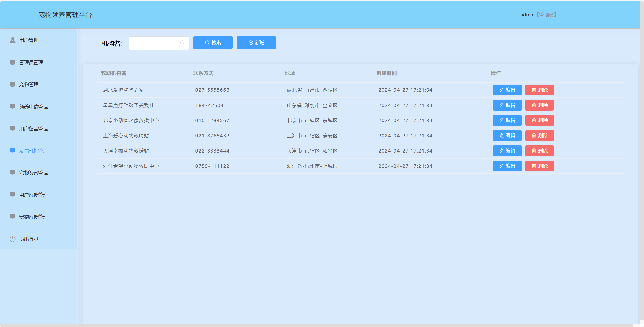Click the monitor icon beside 用户留言管理
This screenshot has width=644, height=327.
tap(12, 129)
